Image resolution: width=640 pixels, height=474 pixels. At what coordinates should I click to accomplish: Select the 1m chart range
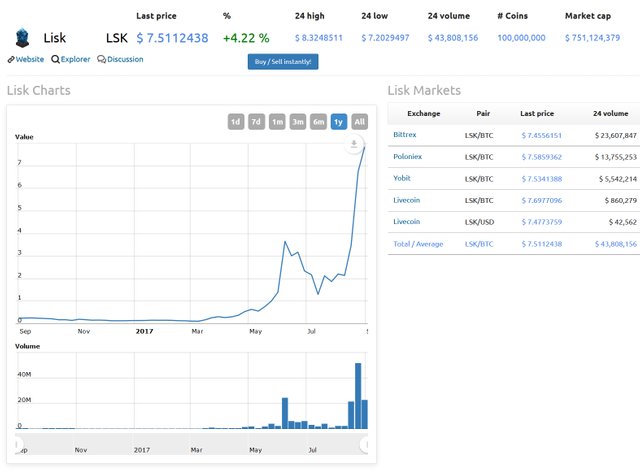click(277, 122)
